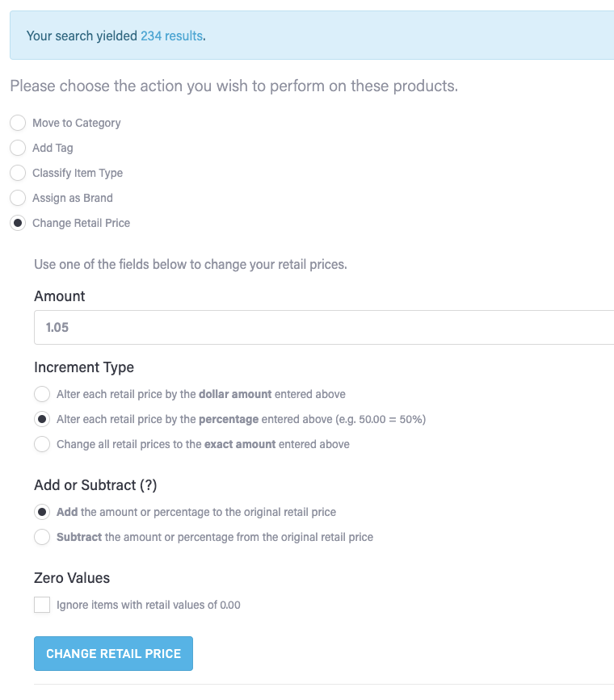
Task: Select the Move to Category option
Action: pyautogui.click(x=18, y=123)
